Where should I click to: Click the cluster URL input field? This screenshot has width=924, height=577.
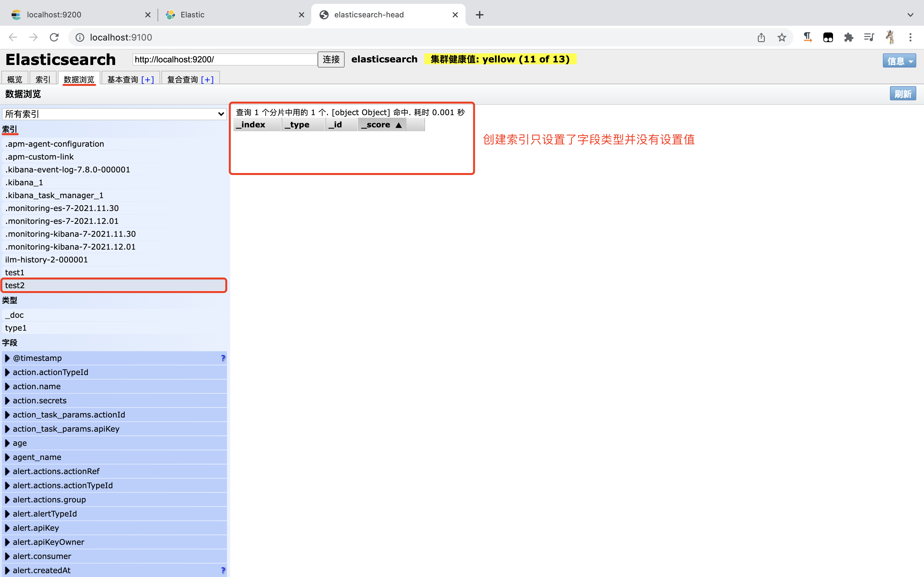tap(225, 59)
